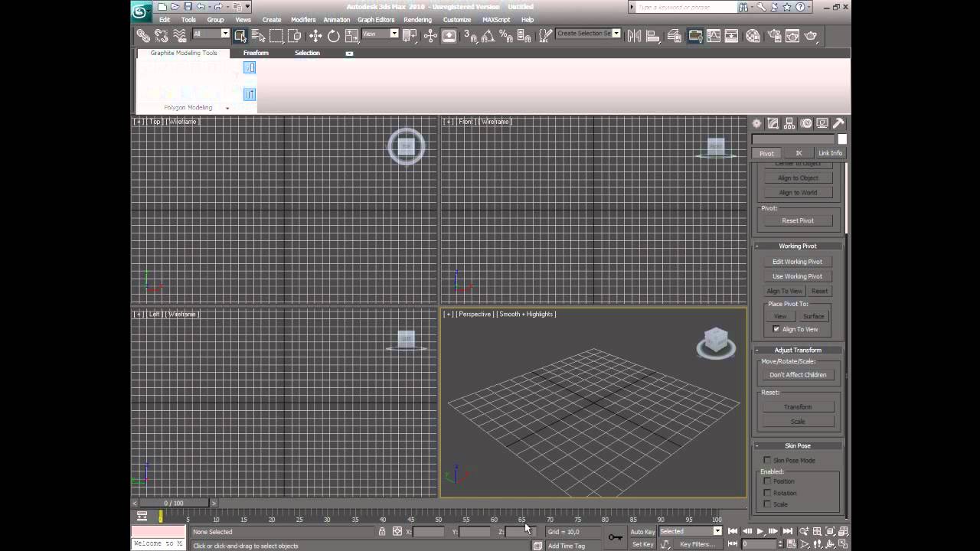The image size is (980, 551).
Task: Click the 3ds Max application button
Action: click(142, 11)
